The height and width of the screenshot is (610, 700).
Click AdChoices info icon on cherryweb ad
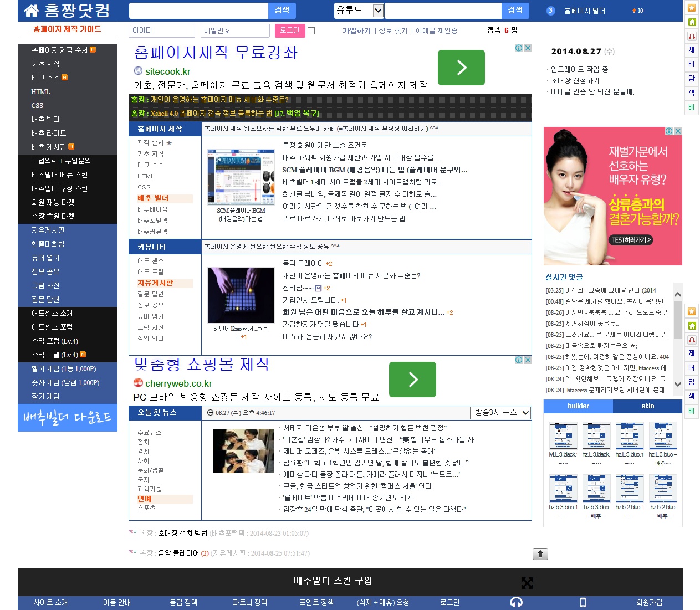pyautogui.click(x=519, y=360)
